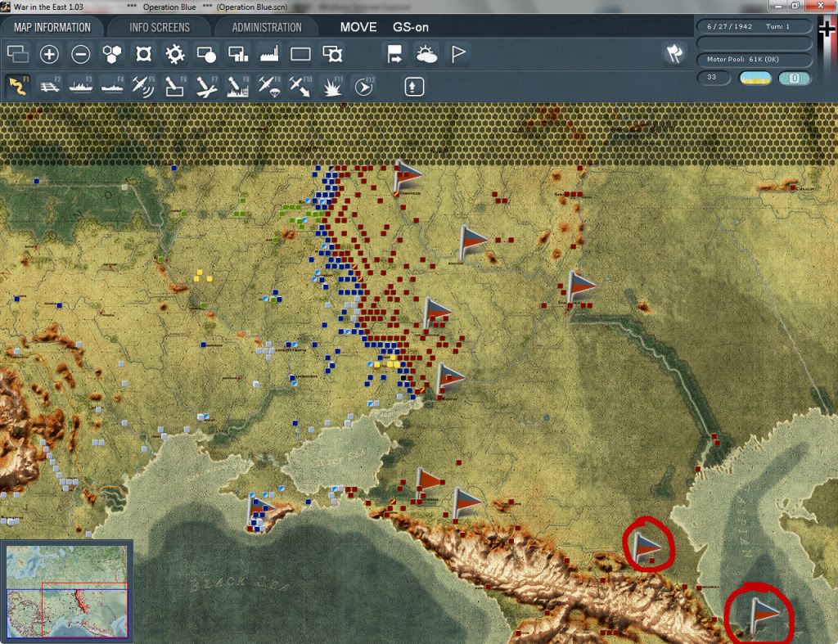Select F7 bomb airfield mode icon
The width and height of the screenshot is (838, 644).
(206, 86)
